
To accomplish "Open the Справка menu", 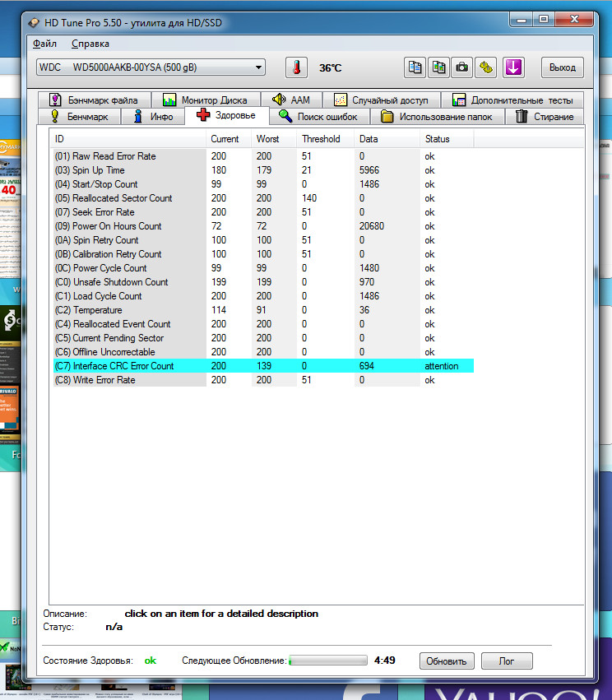I will [90, 44].
